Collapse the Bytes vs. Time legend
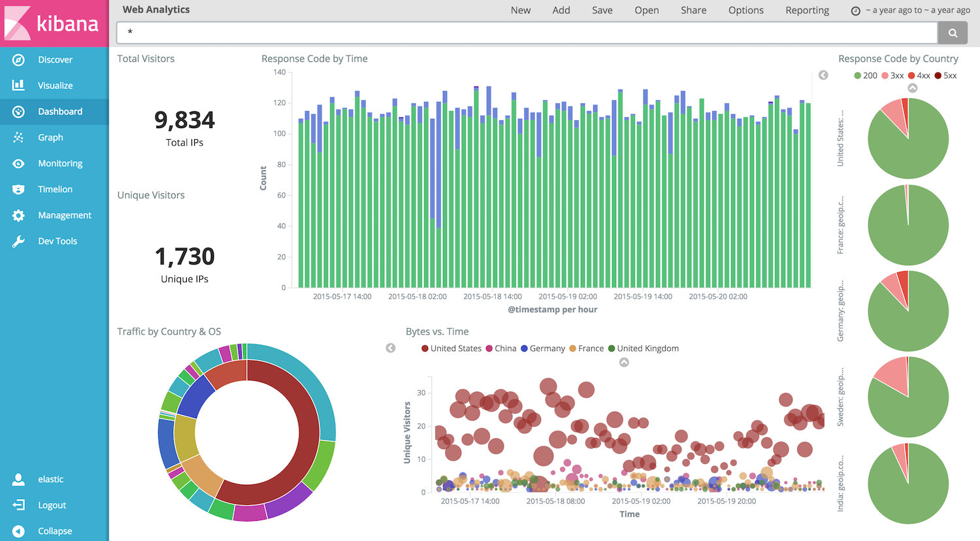This screenshot has height=541, width=980. tap(624, 362)
